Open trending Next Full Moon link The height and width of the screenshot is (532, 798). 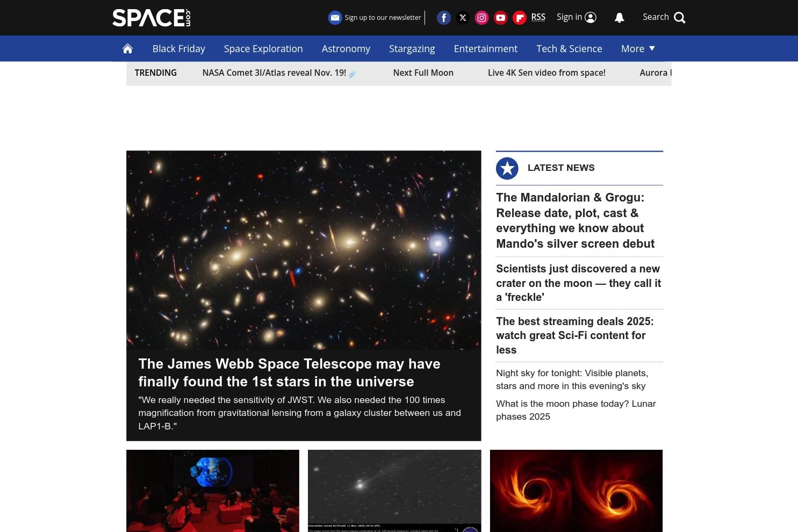[423, 73]
